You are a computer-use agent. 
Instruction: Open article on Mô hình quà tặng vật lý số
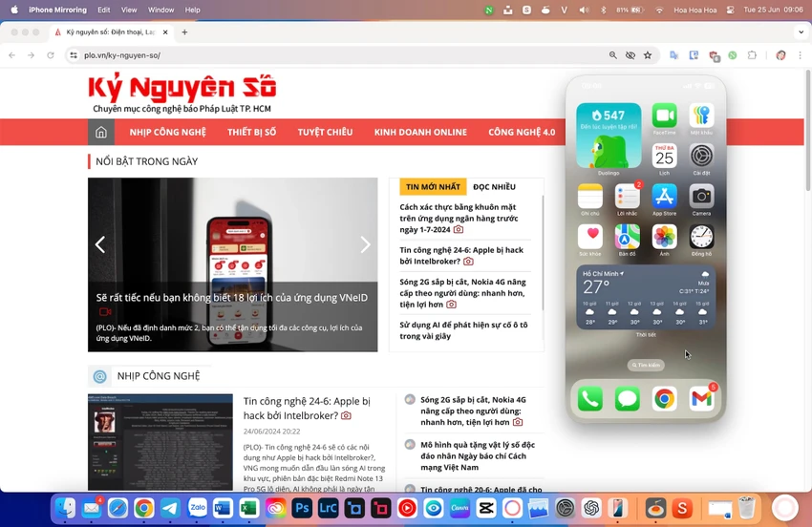click(478, 456)
